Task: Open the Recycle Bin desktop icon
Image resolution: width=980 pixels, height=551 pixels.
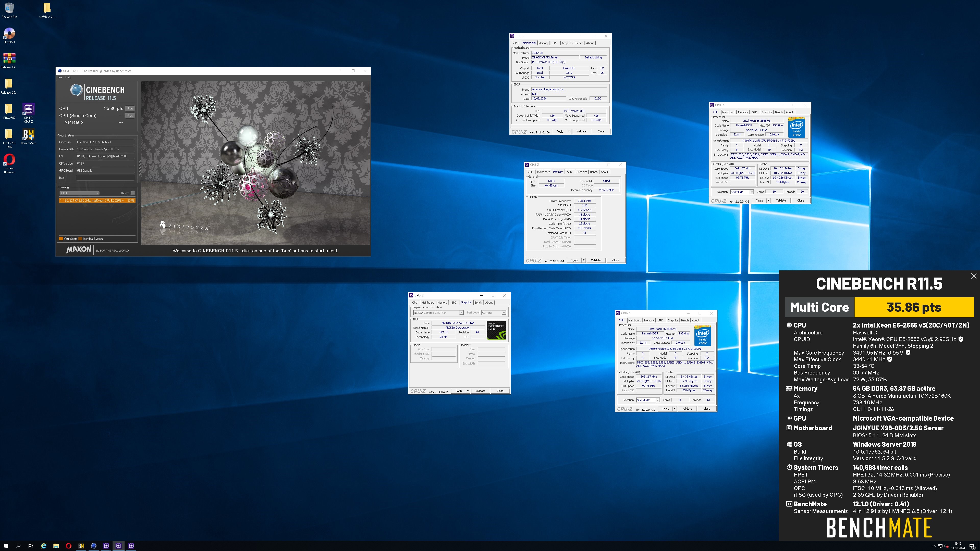Action: 9,10
